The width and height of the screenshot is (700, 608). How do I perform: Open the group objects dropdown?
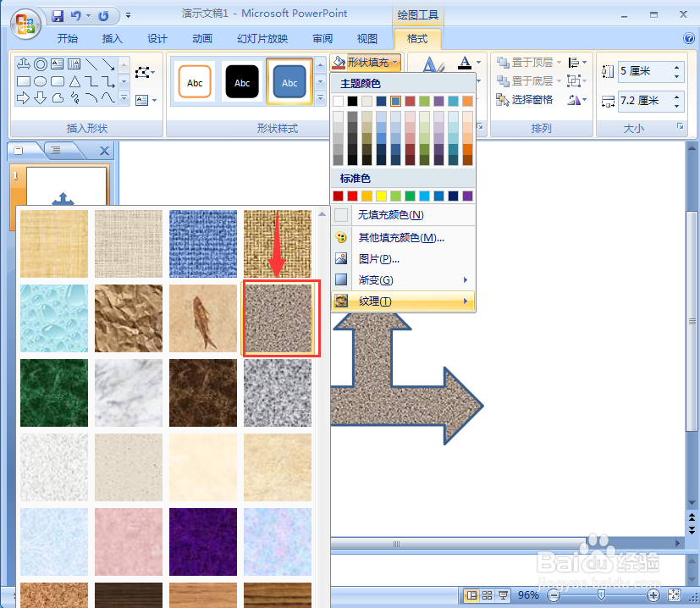(577, 80)
